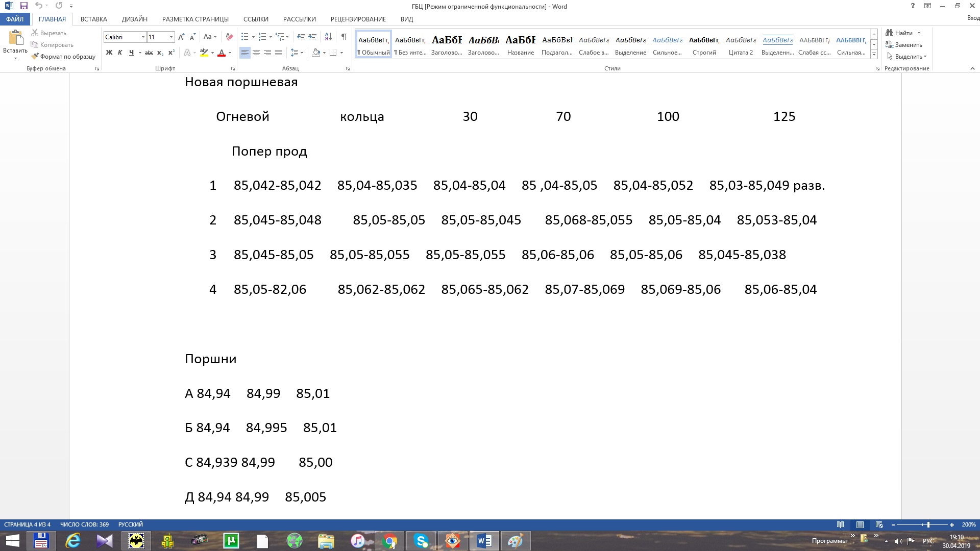Click the Format Painter brush icon
This screenshot has height=551, width=980.
coord(35,57)
